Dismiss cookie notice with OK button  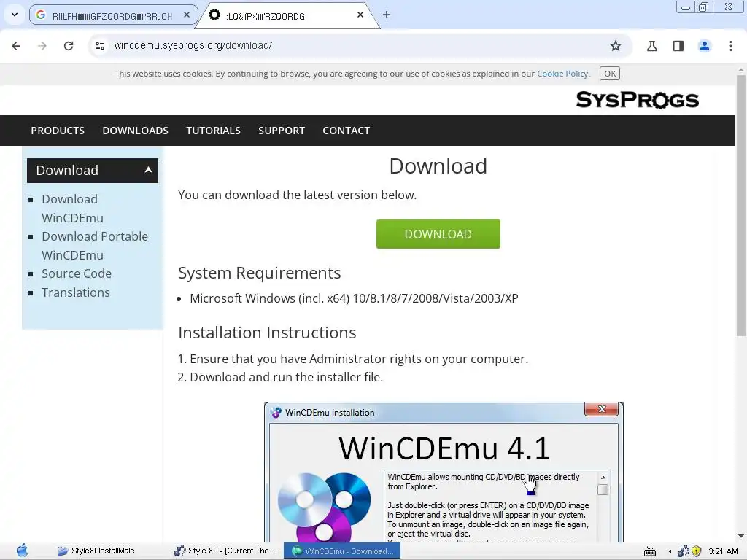tap(610, 74)
